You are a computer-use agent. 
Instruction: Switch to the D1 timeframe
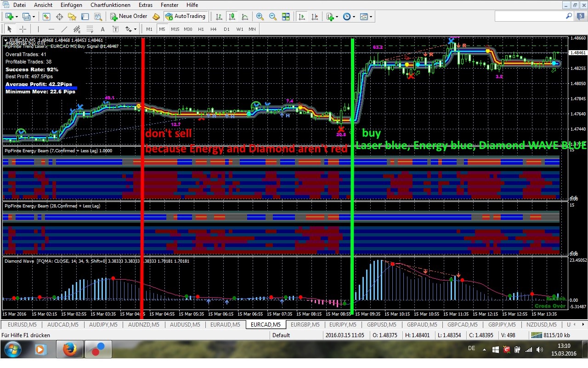(x=226, y=29)
